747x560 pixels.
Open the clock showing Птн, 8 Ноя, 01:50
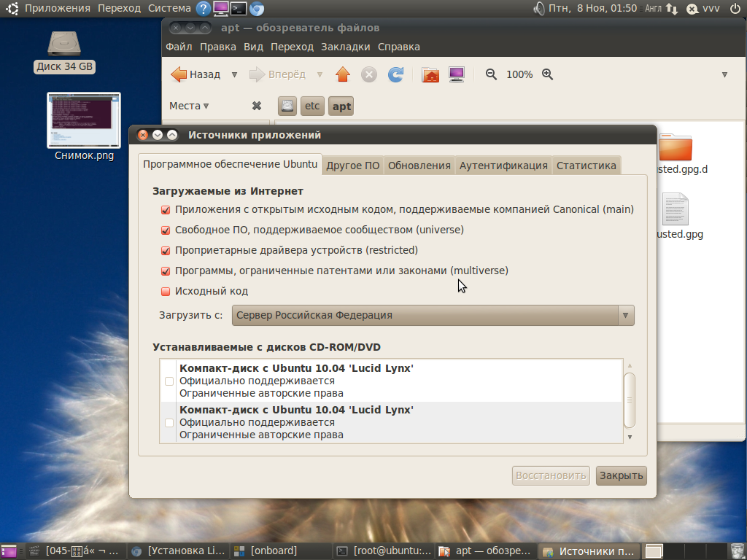(592, 8)
